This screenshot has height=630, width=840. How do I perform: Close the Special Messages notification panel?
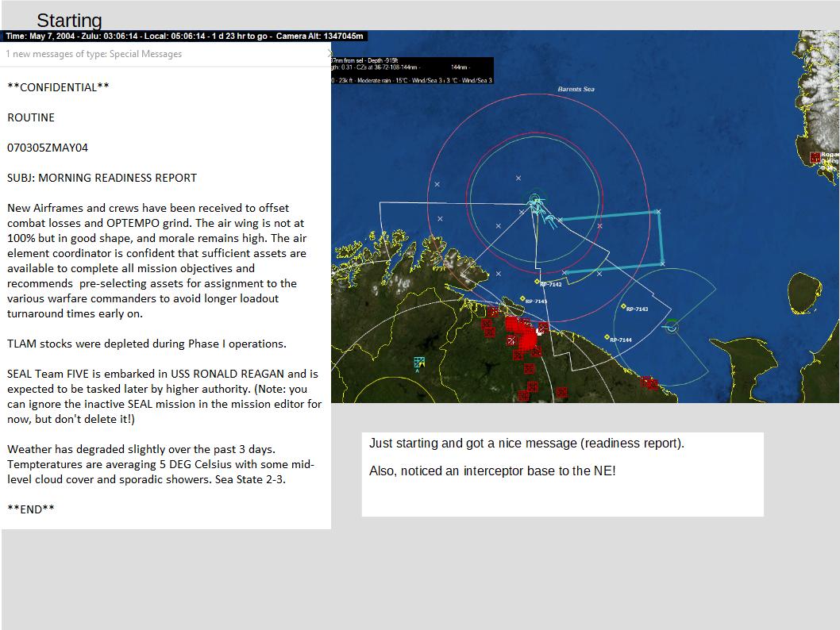pos(329,53)
